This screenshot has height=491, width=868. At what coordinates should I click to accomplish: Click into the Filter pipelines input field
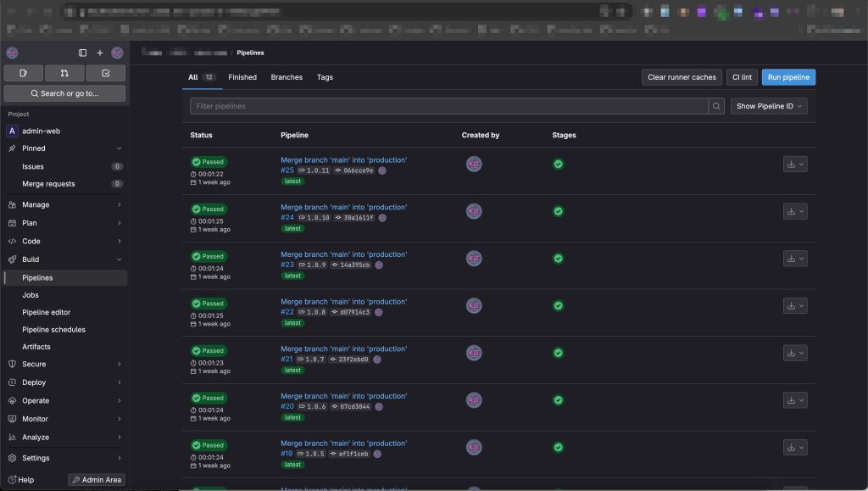pyautogui.click(x=448, y=106)
